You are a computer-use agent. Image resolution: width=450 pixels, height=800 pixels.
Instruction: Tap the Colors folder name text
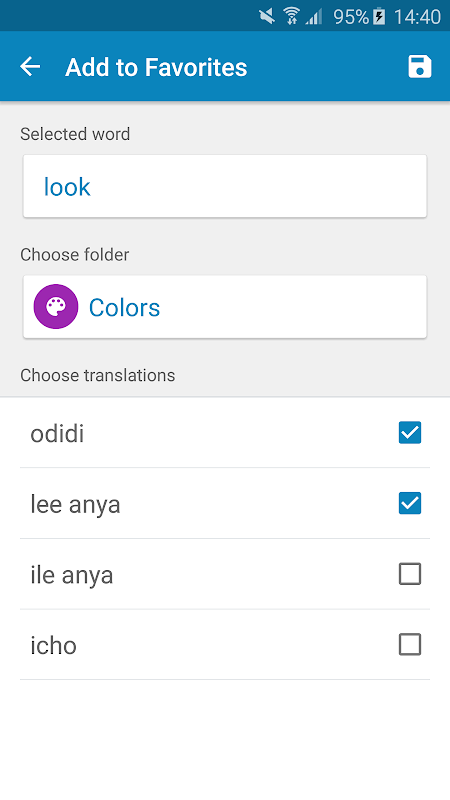pyautogui.click(x=124, y=308)
